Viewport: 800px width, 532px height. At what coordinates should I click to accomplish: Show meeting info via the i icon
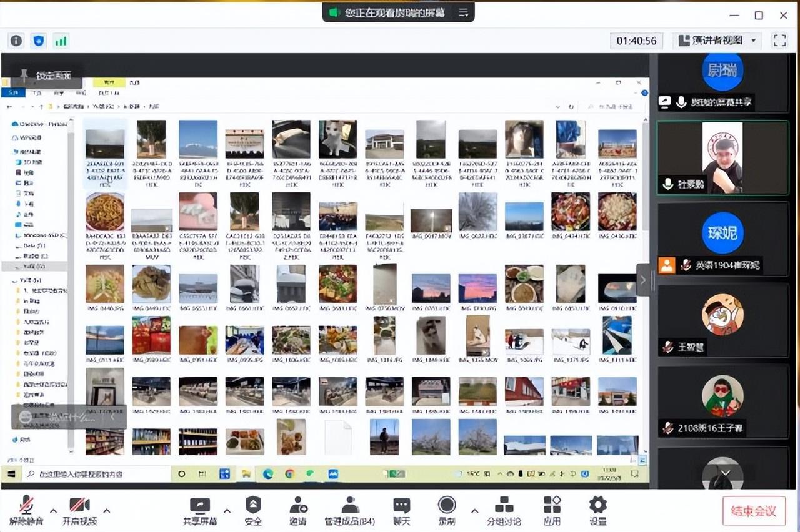[x=16, y=41]
